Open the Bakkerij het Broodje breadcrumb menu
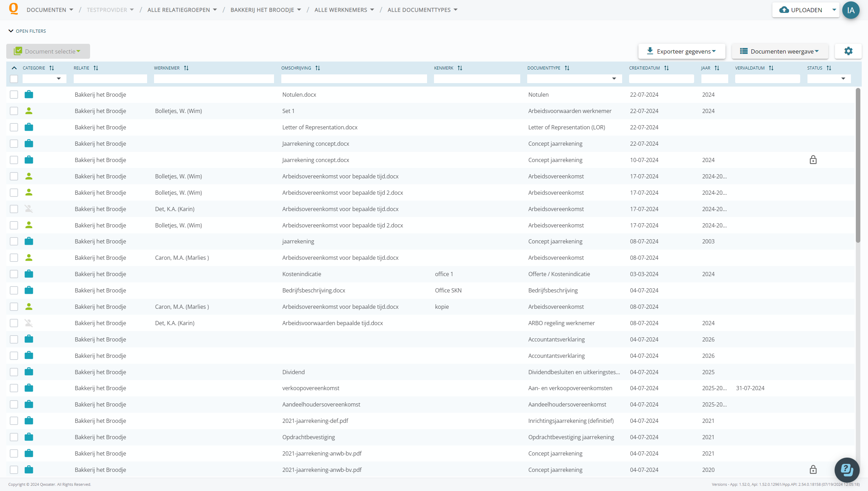The width and height of the screenshot is (868, 491). point(266,10)
